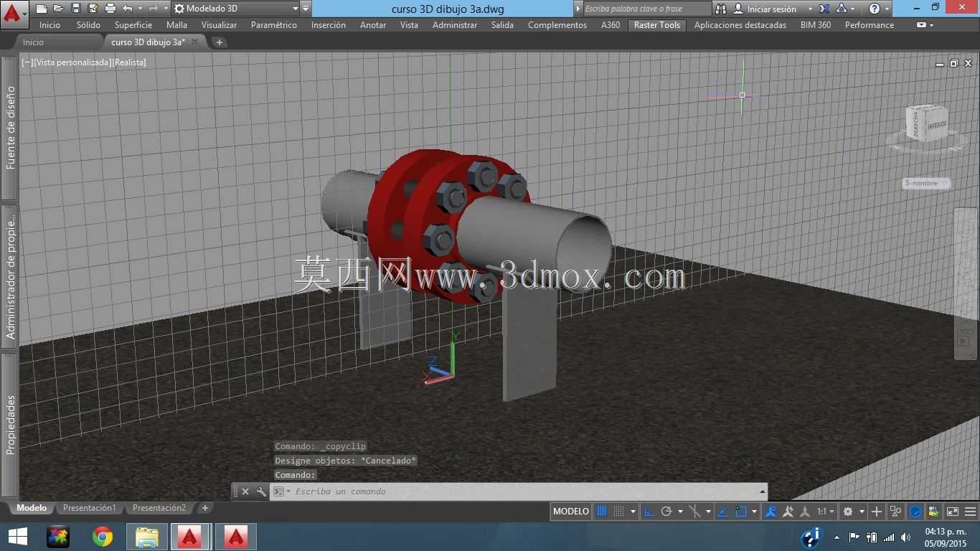Open File Explorer from the taskbar
The height and width of the screenshot is (551, 980).
point(147,537)
